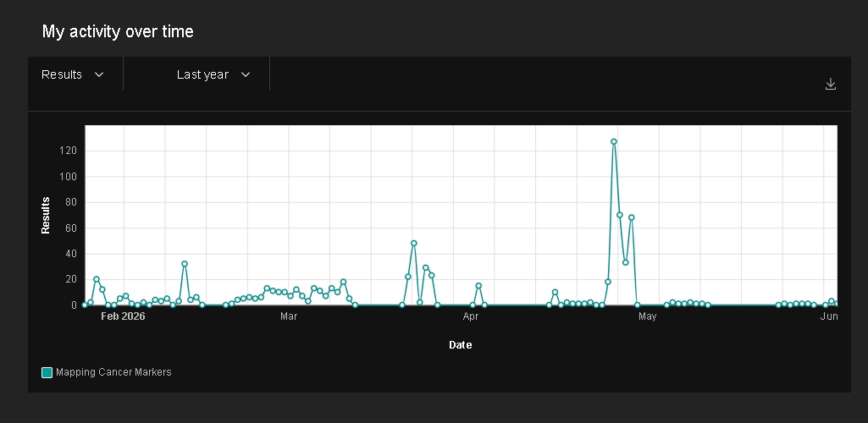Click the My activity over time heading
The image size is (868, 423).
pyautogui.click(x=118, y=31)
